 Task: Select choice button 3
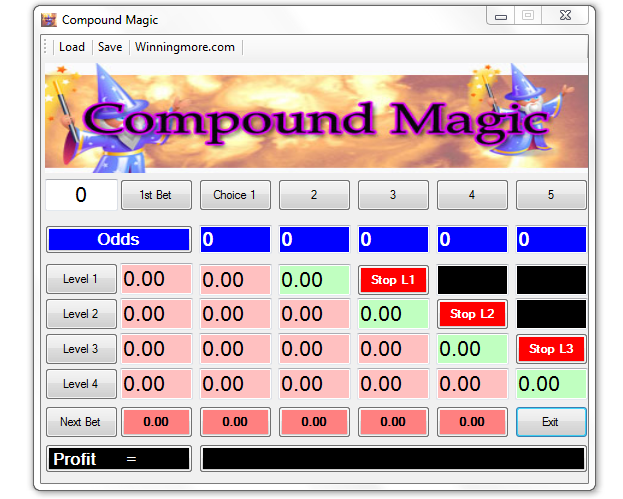pos(393,195)
